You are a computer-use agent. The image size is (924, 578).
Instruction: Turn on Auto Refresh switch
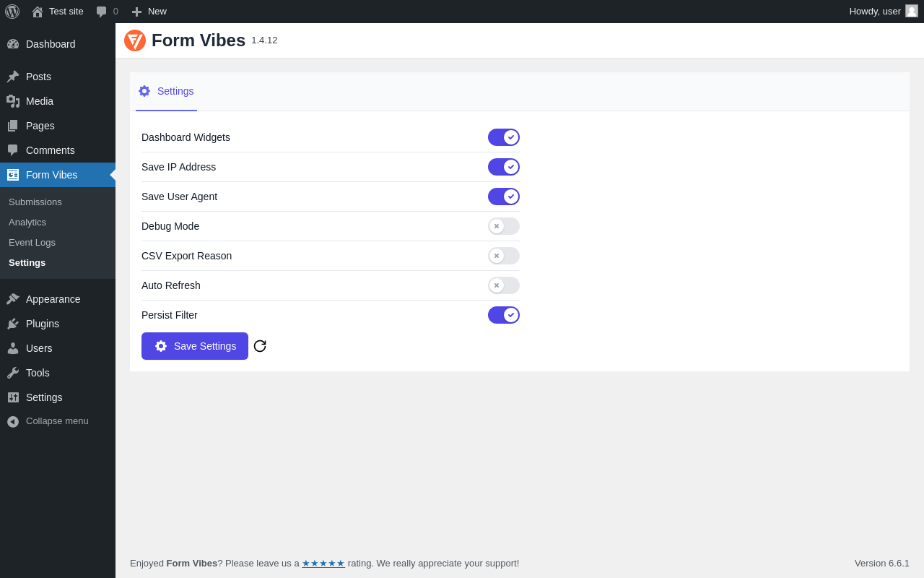click(x=504, y=285)
